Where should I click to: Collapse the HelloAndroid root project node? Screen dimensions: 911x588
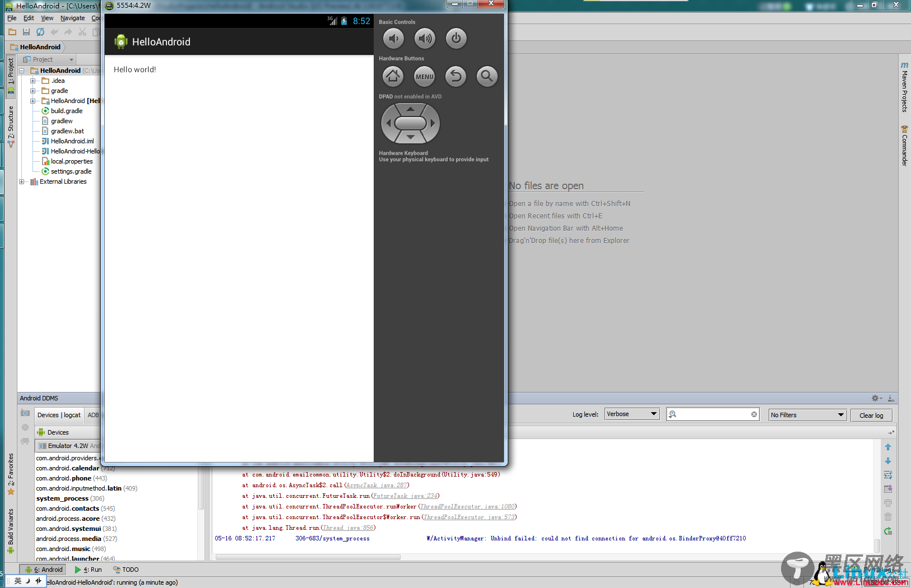point(22,71)
